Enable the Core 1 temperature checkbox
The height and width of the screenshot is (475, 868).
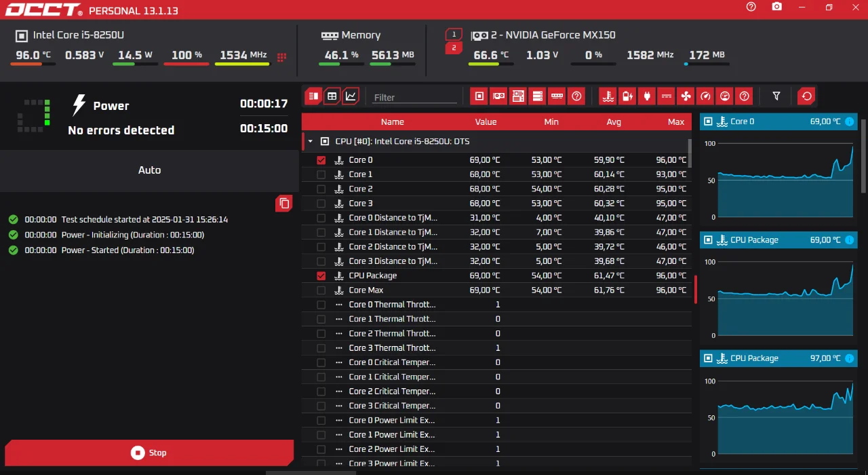pos(321,174)
